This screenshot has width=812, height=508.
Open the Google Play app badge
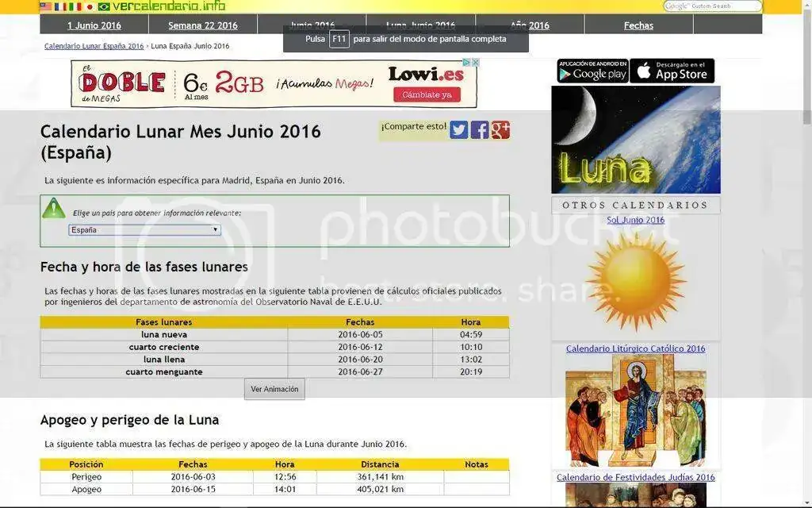tap(592, 71)
